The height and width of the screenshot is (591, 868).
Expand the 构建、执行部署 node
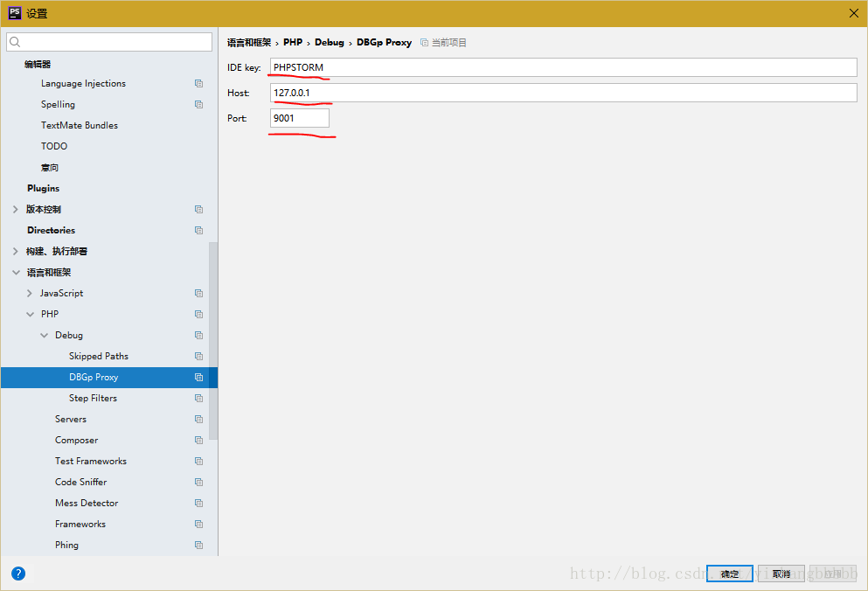tap(16, 252)
